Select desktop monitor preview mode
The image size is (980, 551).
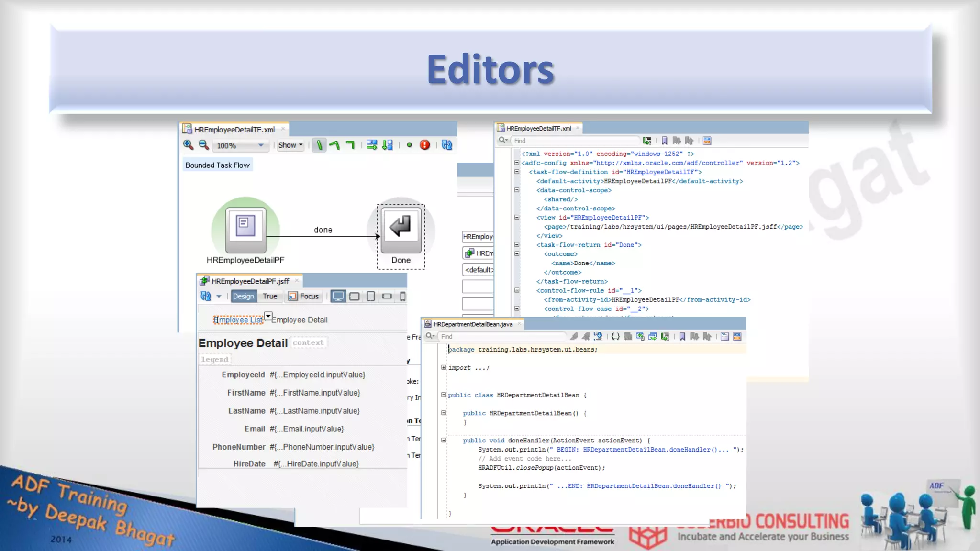pos(338,296)
